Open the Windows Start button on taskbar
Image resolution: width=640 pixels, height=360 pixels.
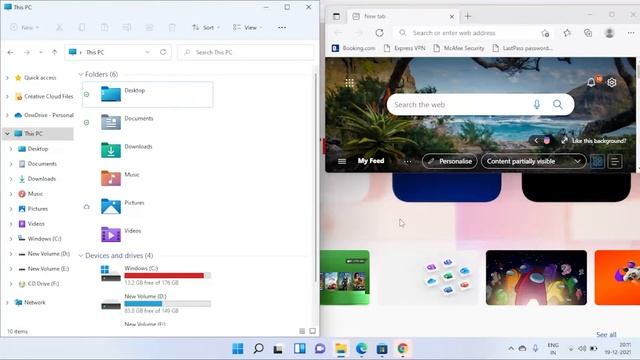click(238, 349)
